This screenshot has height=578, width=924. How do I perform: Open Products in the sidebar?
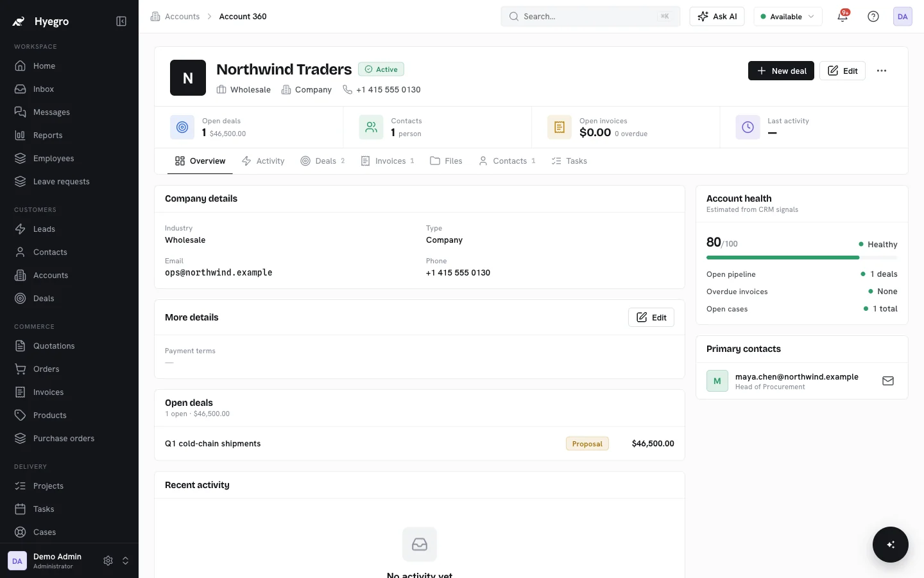pyautogui.click(x=69, y=415)
